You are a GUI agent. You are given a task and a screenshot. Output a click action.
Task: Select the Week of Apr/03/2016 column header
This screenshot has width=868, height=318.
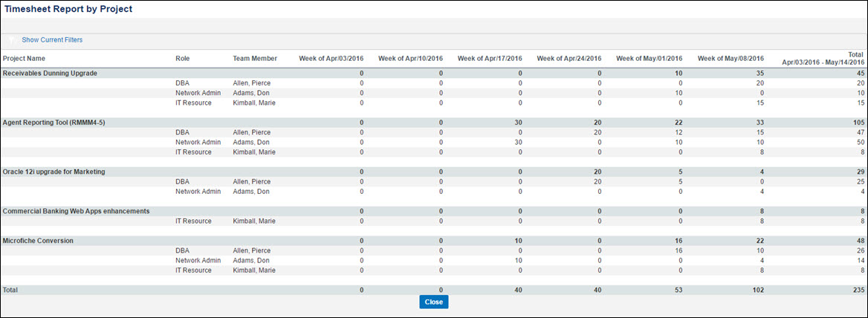point(331,59)
